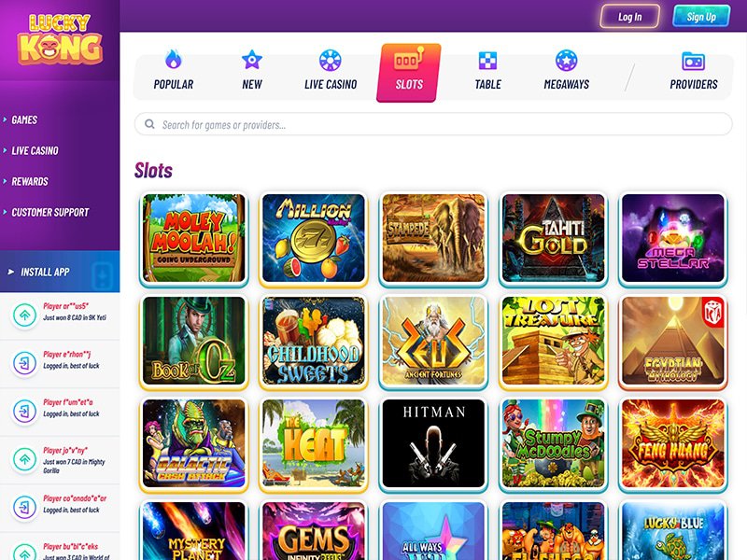Open the Providers folder icon
Viewport: 747px width, 560px height.
point(693,61)
